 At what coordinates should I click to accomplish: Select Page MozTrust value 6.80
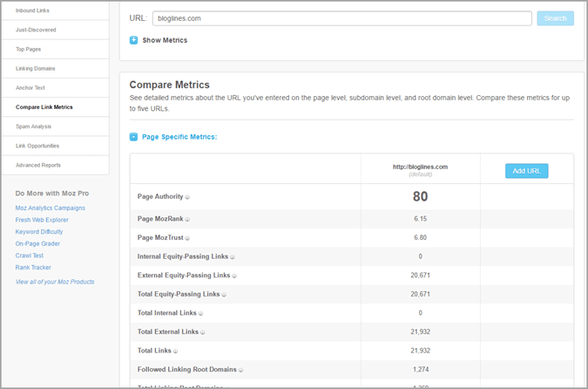[421, 238]
